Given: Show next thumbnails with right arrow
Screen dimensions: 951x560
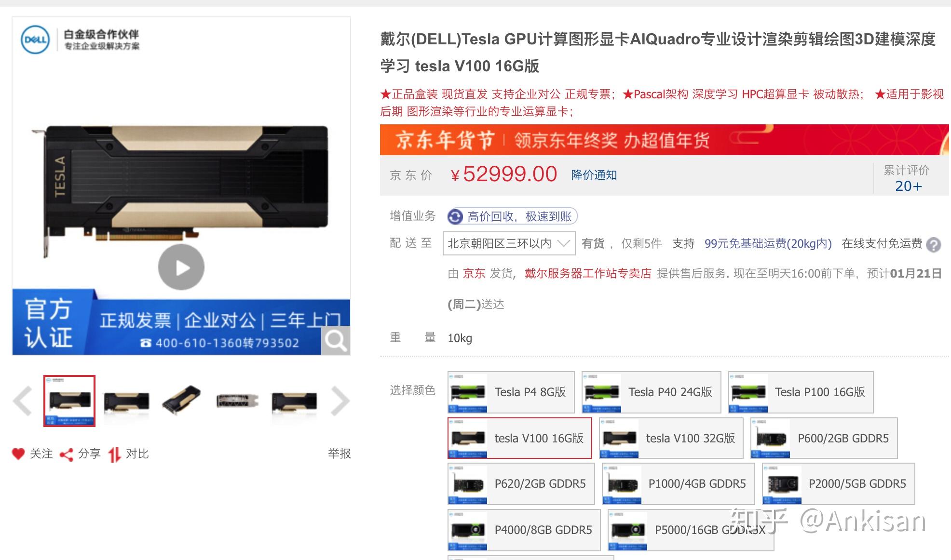Looking at the screenshot, I should click(x=340, y=401).
